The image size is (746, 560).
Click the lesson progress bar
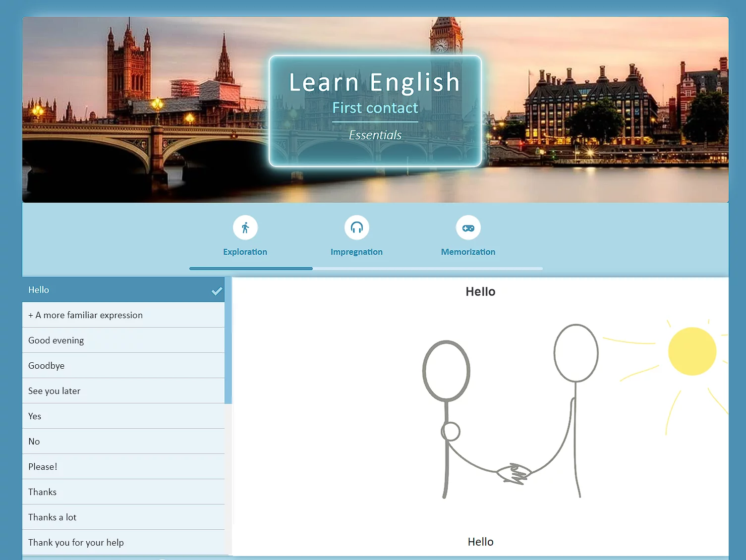366,269
